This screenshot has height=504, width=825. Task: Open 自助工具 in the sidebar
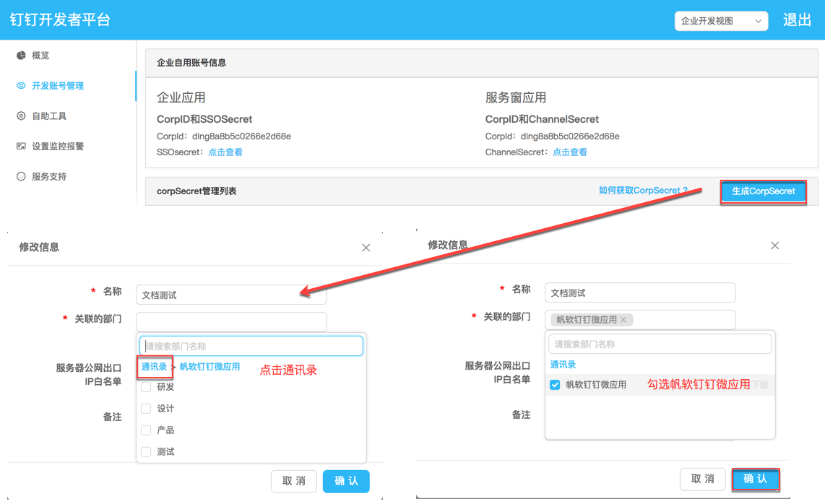tap(49, 116)
